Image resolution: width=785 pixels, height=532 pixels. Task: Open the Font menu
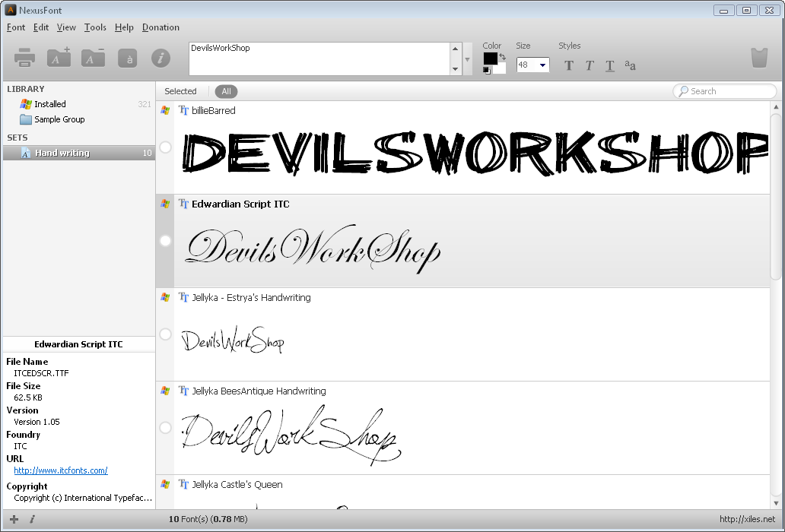click(x=16, y=27)
